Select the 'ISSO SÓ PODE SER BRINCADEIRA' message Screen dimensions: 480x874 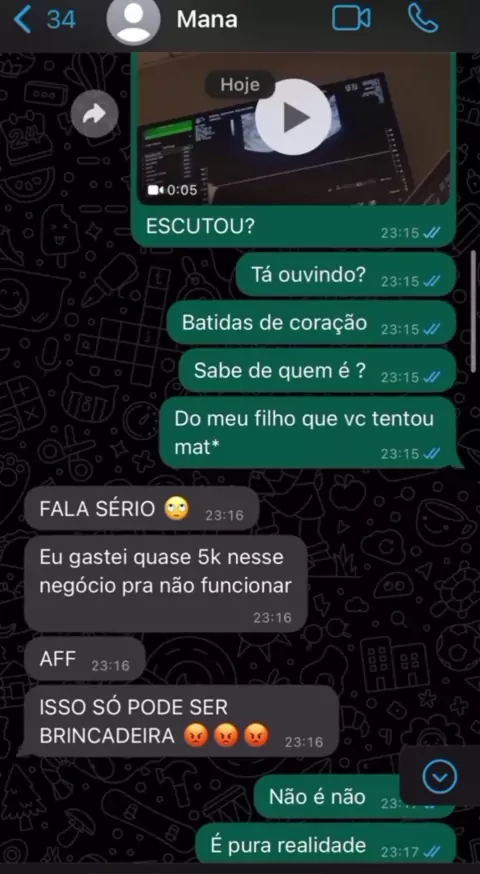[x=181, y=721]
